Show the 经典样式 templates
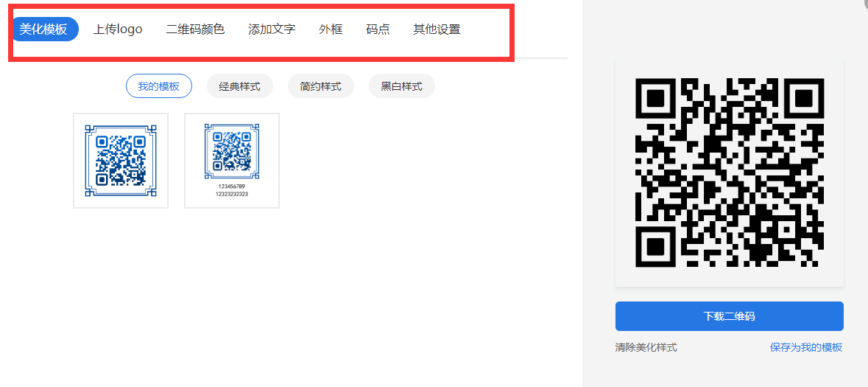 click(x=240, y=86)
